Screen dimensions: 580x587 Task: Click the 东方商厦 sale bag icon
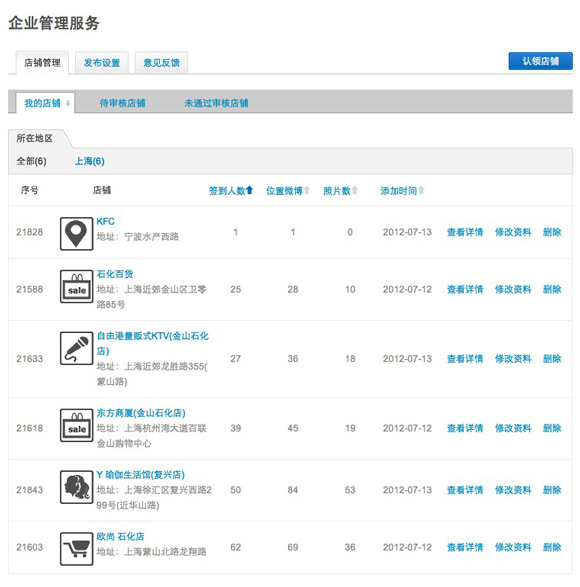pos(76,425)
